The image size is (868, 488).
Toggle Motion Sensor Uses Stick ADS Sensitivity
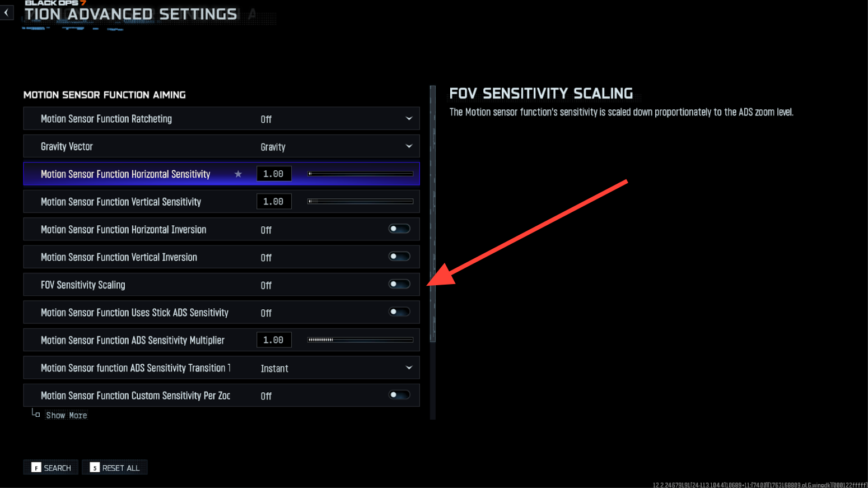click(399, 312)
